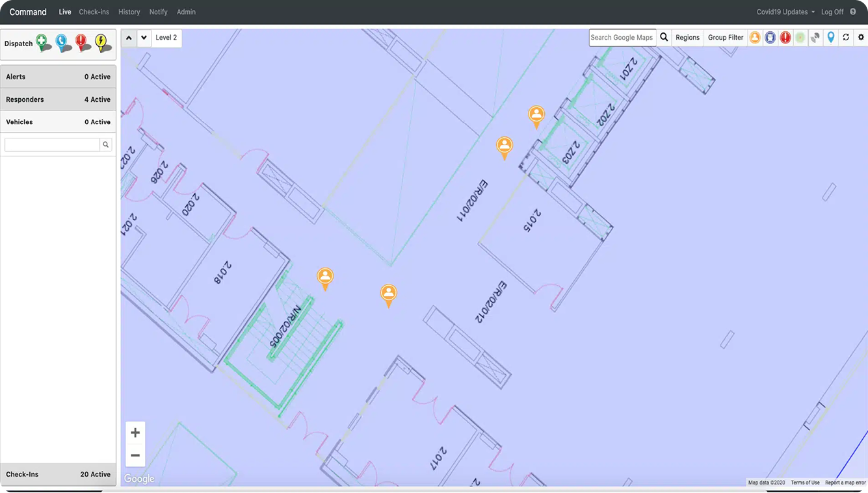Image resolution: width=868 pixels, height=493 pixels.
Task: Zoom in with the map plus button
Action: (135, 433)
